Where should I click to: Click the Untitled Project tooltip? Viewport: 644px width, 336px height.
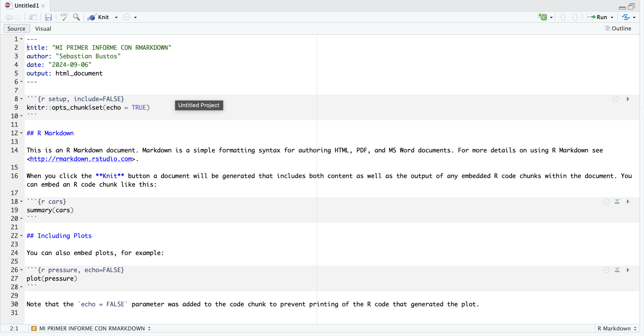(x=199, y=105)
